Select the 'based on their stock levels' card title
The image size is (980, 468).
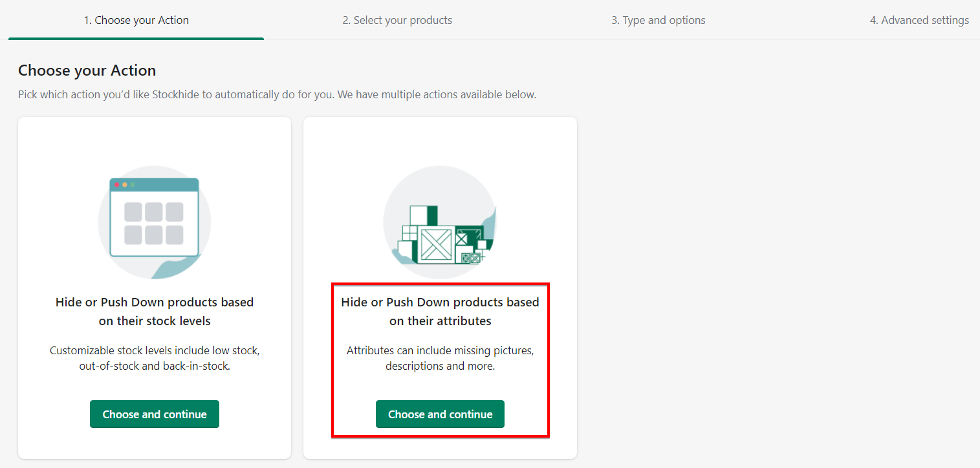pos(155,312)
